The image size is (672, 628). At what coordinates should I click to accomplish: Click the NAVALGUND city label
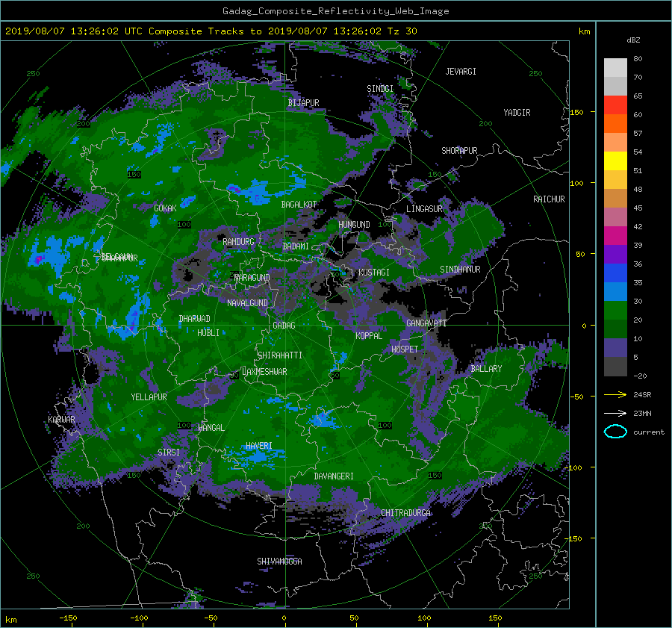(247, 303)
